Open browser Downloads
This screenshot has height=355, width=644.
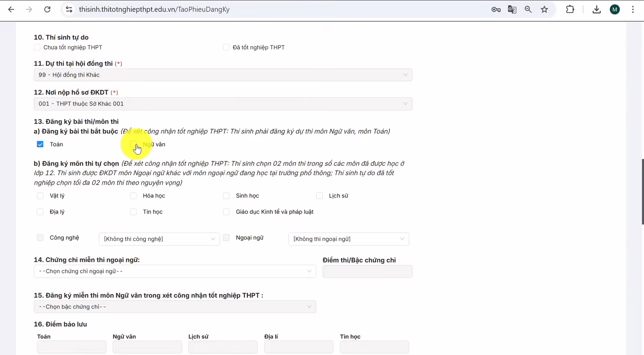(597, 9)
